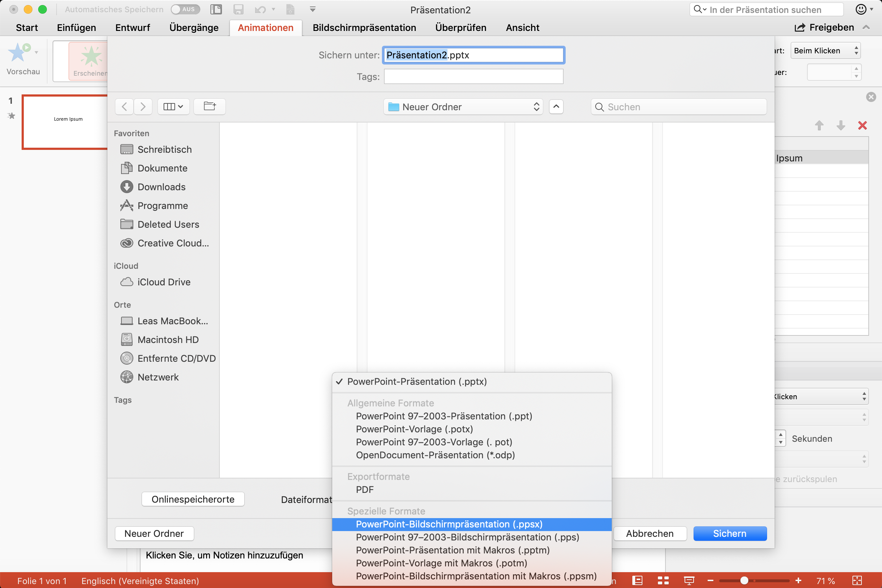Click the save disk icon in title bar
Screen dimensions: 882x588
239,9
